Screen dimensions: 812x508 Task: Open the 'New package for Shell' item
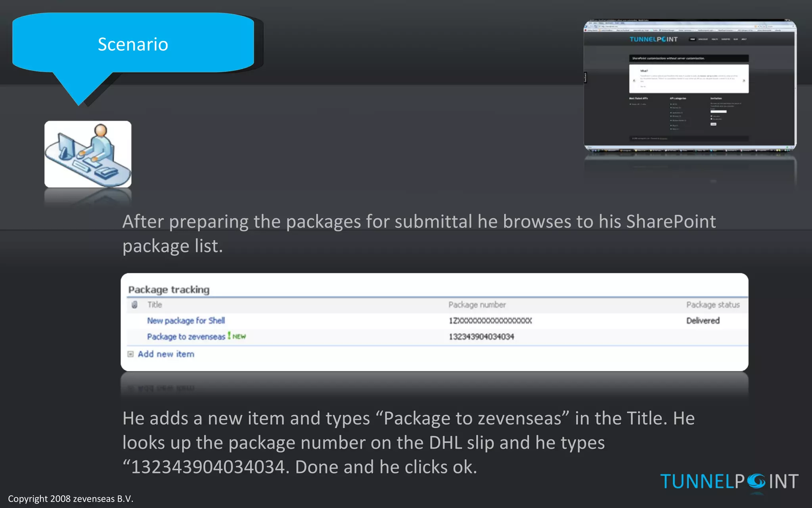(186, 321)
